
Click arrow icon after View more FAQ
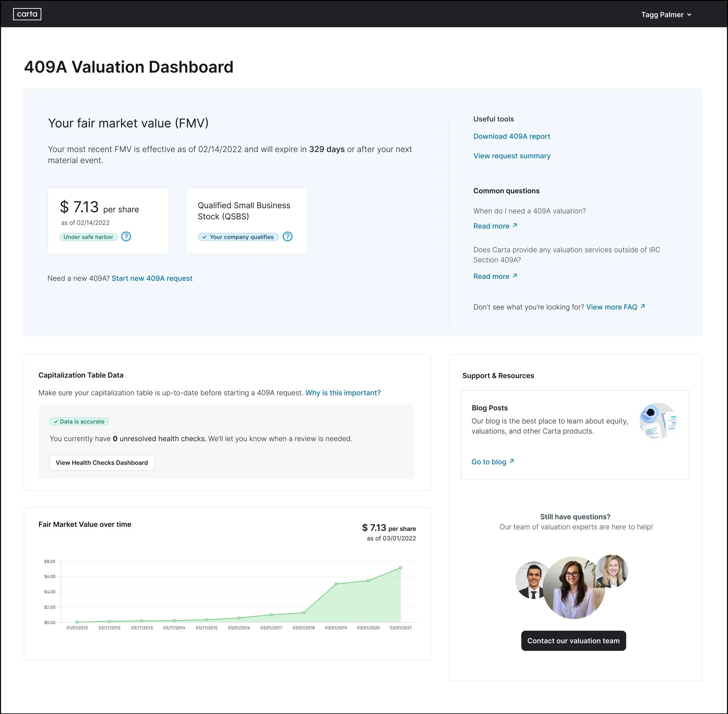click(x=642, y=306)
